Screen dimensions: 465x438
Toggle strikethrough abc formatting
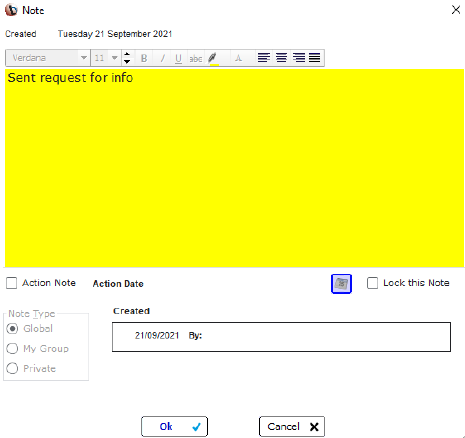(x=196, y=58)
